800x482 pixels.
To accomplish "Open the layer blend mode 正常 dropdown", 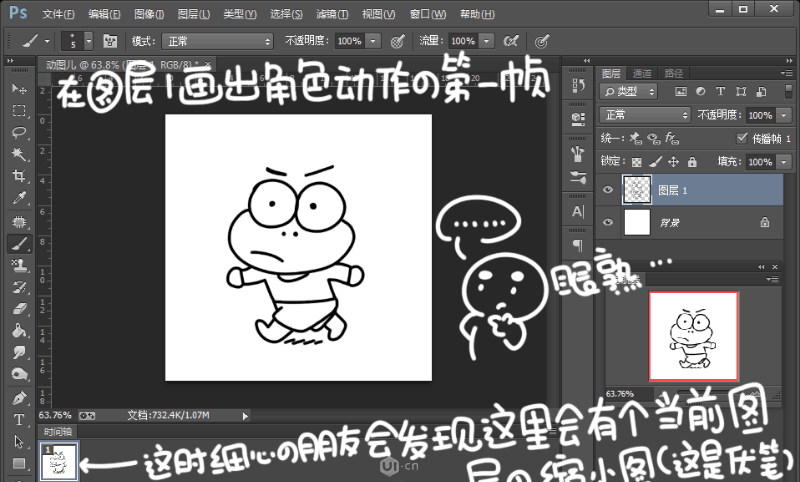I will (x=645, y=115).
